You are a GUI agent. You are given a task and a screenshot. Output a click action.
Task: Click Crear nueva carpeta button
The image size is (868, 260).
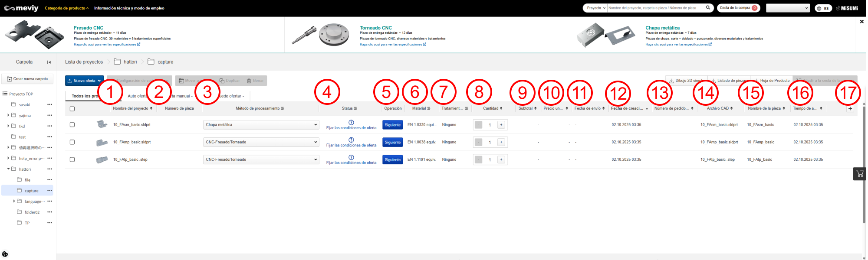[x=27, y=79]
